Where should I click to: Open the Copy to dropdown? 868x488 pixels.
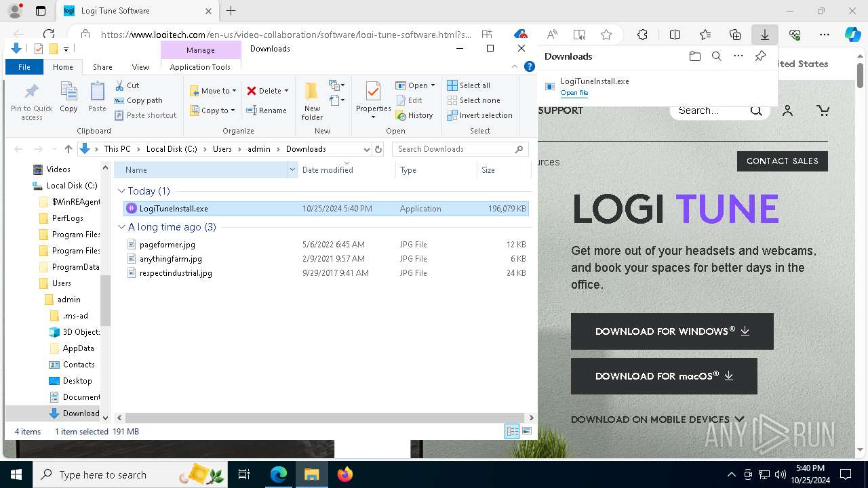212,110
